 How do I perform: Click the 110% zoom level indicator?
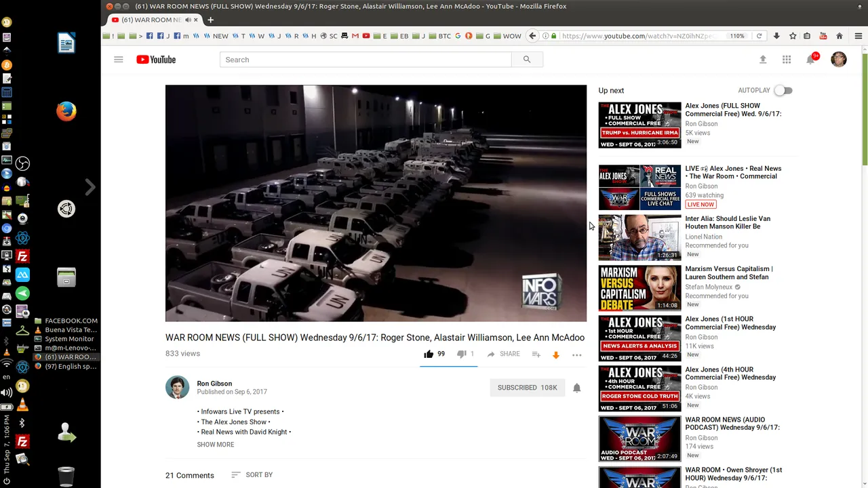click(x=737, y=36)
